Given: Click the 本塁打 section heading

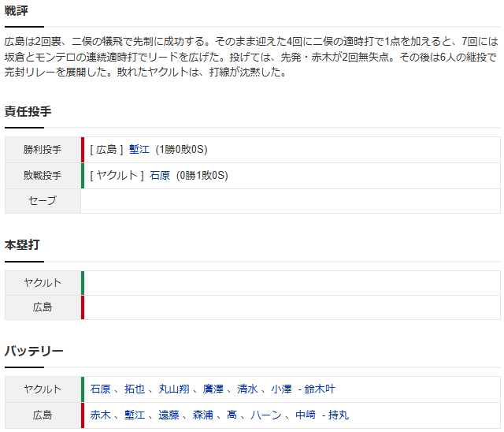Looking at the screenshot, I should click(22, 245).
